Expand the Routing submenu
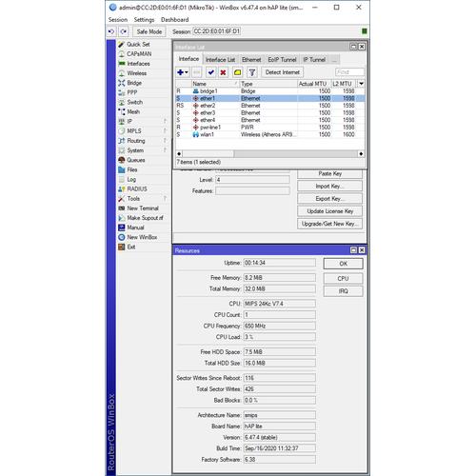Image resolution: width=476 pixels, height=476 pixels. [144, 141]
